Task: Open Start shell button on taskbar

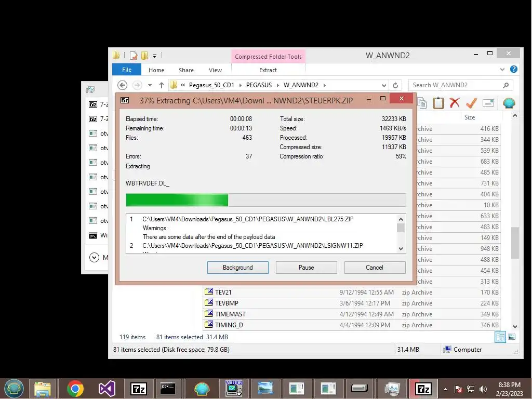Action: [14, 389]
